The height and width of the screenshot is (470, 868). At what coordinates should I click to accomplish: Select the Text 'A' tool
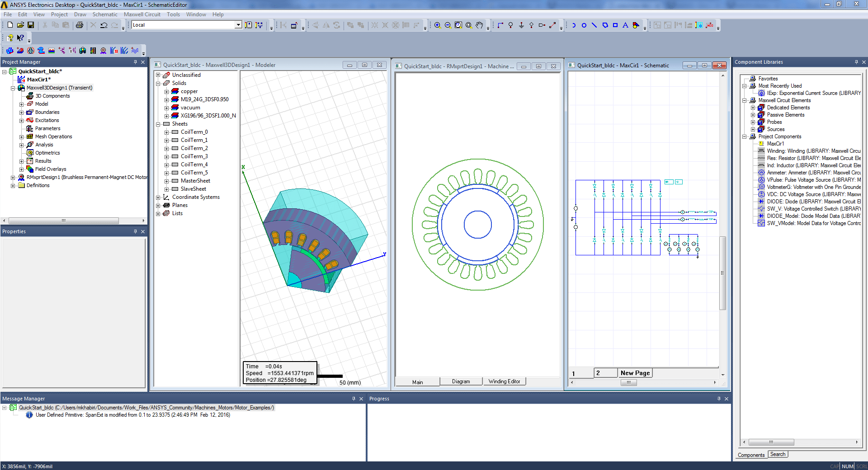[626, 25]
